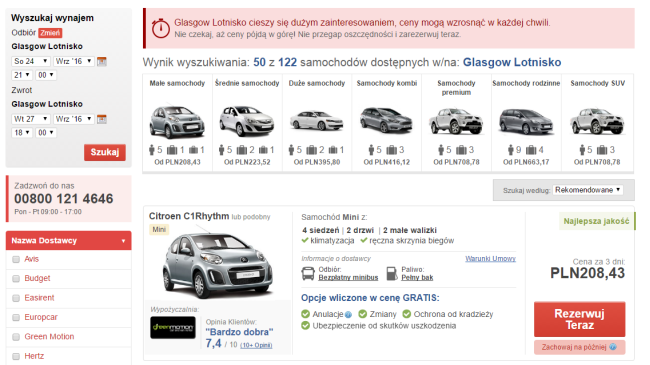650x365 pixels.
Task: Click the Glasgow Lotnisko location in results heading
Action: pyautogui.click(x=512, y=62)
